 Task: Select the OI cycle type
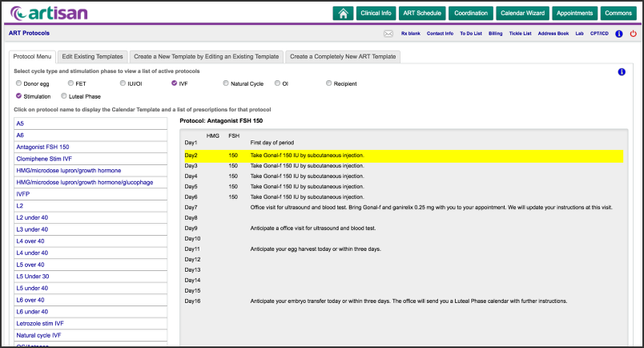(277, 83)
